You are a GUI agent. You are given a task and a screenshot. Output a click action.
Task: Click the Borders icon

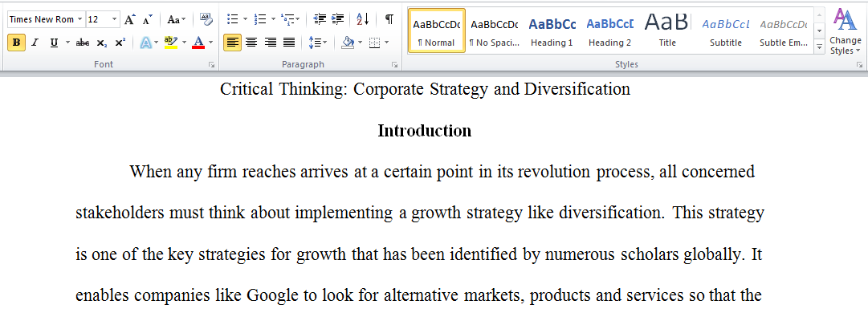(374, 43)
